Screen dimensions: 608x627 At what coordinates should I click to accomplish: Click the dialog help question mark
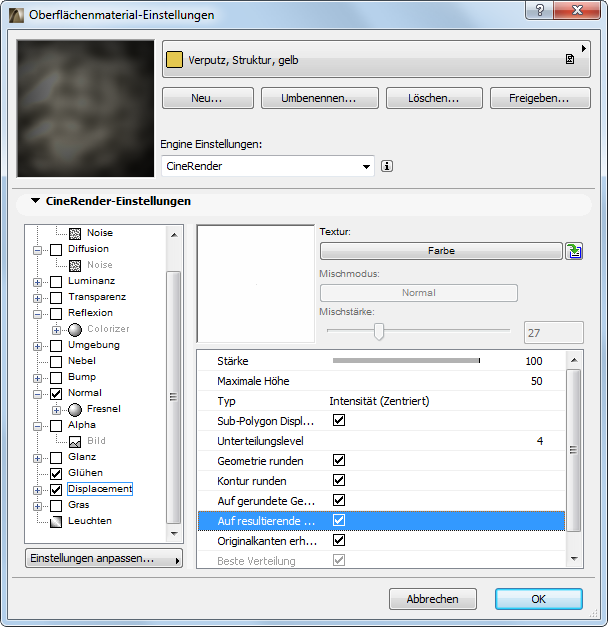click(x=540, y=10)
